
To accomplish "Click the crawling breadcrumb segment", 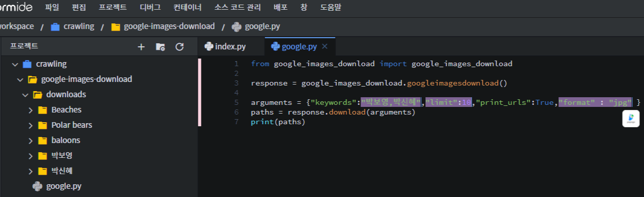I will (x=79, y=26).
